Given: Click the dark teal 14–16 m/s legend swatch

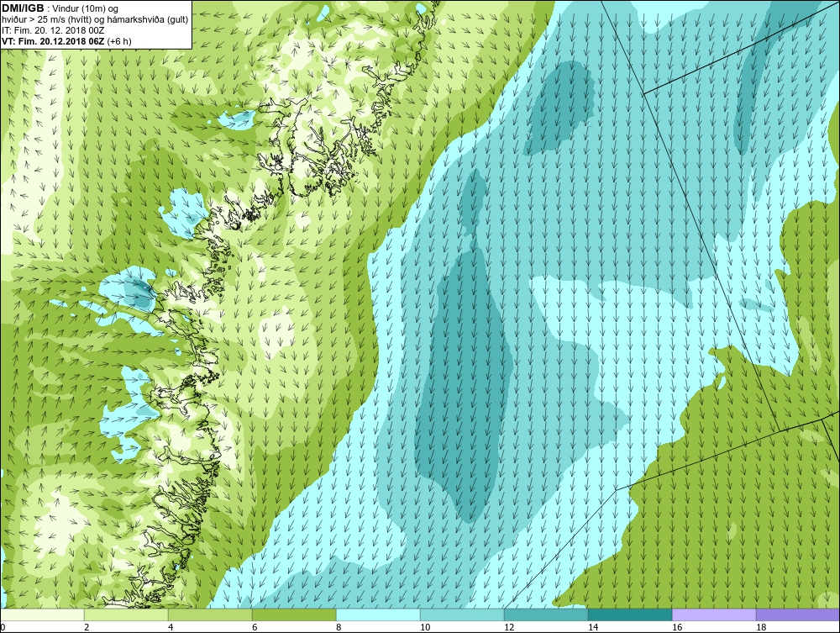Looking at the screenshot, I should pyautogui.click(x=630, y=615).
